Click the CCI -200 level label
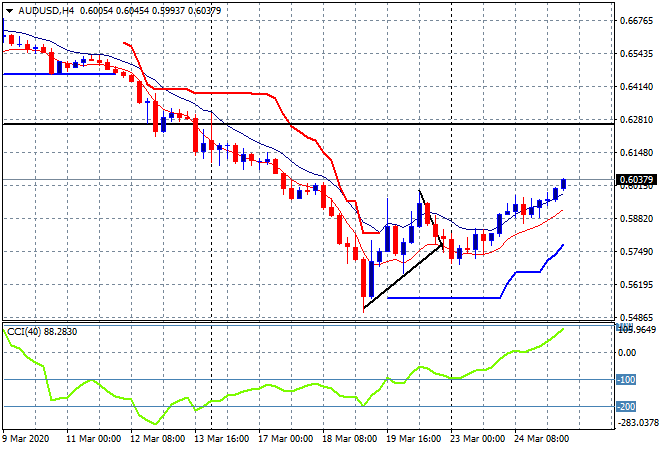The height and width of the screenshot is (450, 660). [x=626, y=407]
